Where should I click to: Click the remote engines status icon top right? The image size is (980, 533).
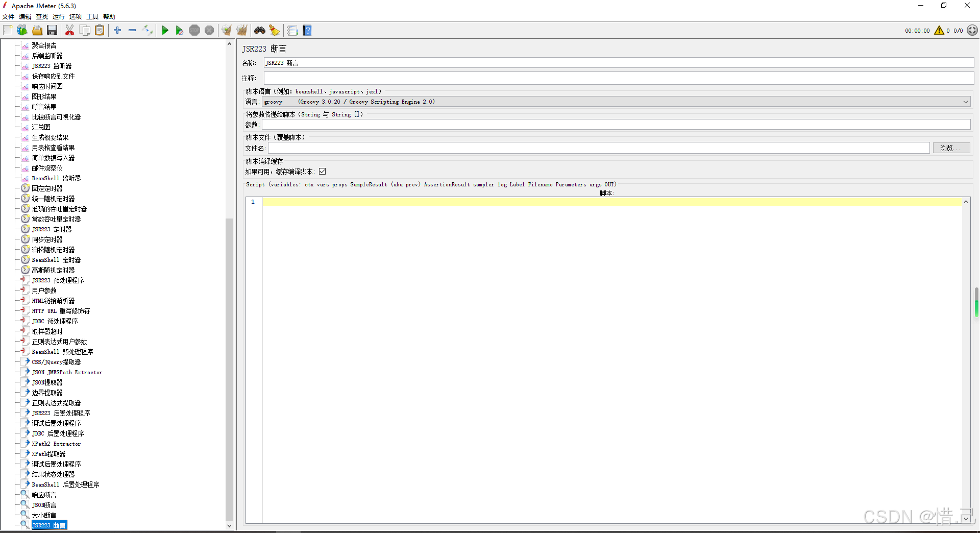coord(972,31)
